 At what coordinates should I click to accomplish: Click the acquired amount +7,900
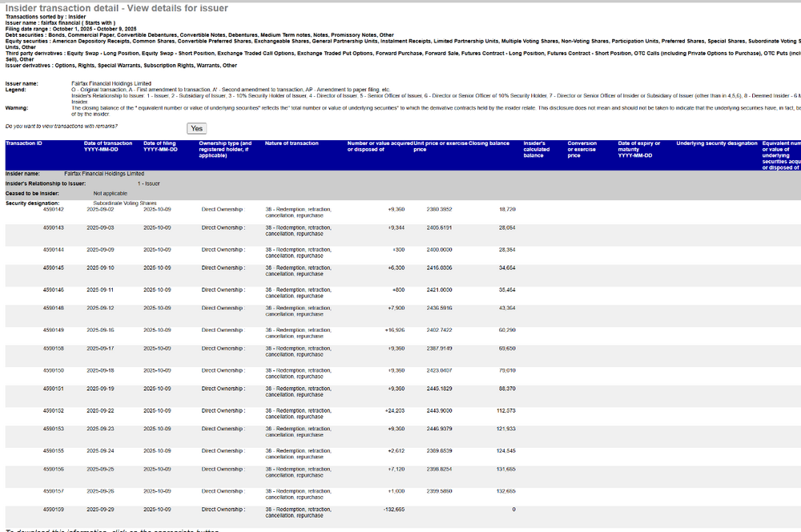396,308
